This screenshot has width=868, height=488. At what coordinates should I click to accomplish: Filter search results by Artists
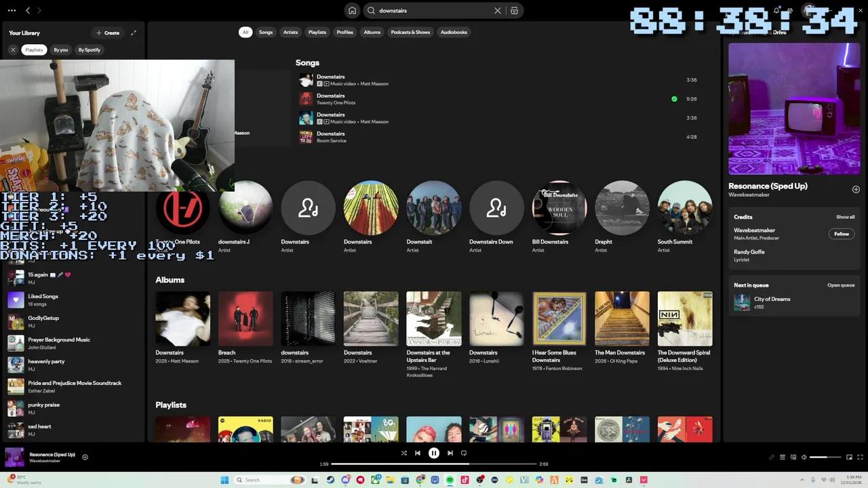pyautogui.click(x=290, y=32)
